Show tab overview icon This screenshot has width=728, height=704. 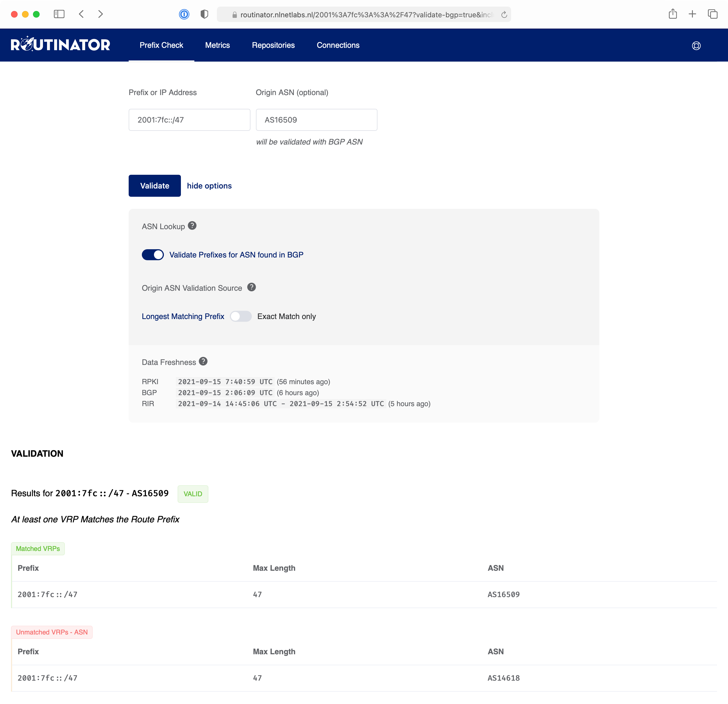[712, 14]
